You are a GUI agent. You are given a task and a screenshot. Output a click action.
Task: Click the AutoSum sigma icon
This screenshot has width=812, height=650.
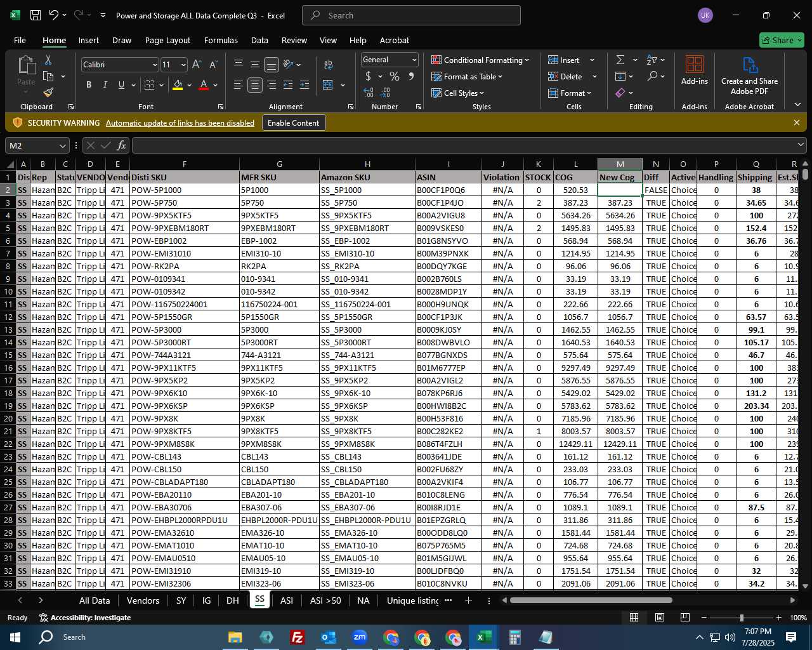(x=620, y=60)
